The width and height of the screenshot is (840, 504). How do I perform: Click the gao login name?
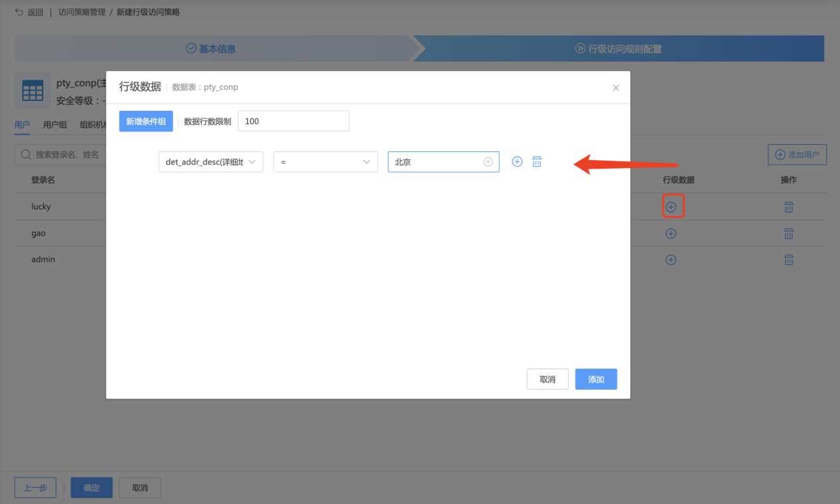(39, 233)
